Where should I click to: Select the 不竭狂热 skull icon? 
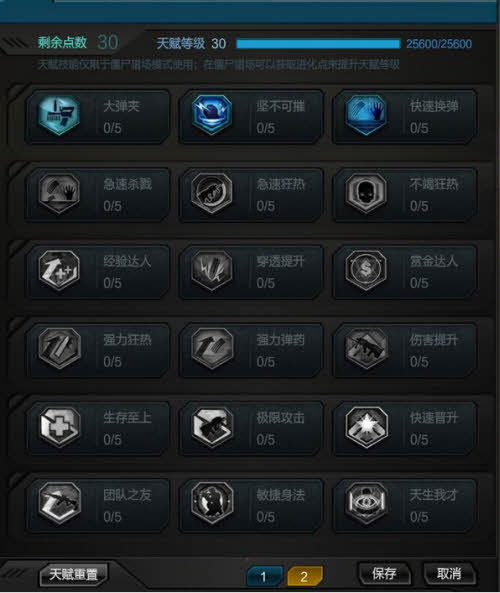[366, 193]
